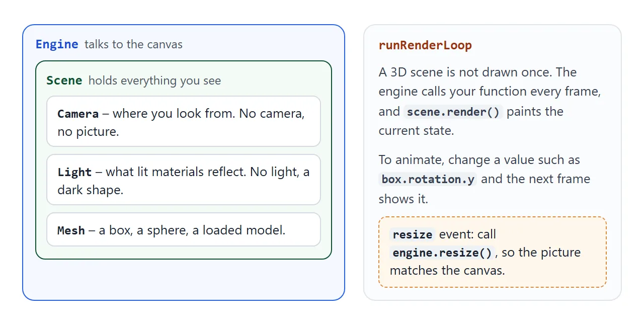Click the "scene.render()" code snippet
Screen dimensions: 644x327
[453, 112]
